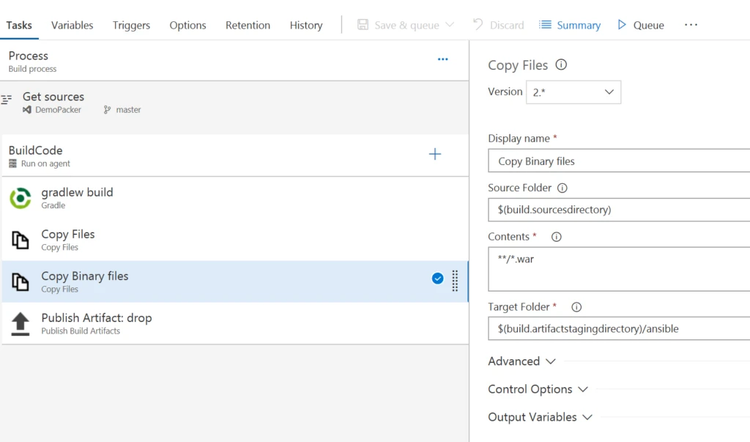Click the Discard undo arrow icon
The image size is (750, 442).
click(477, 24)
